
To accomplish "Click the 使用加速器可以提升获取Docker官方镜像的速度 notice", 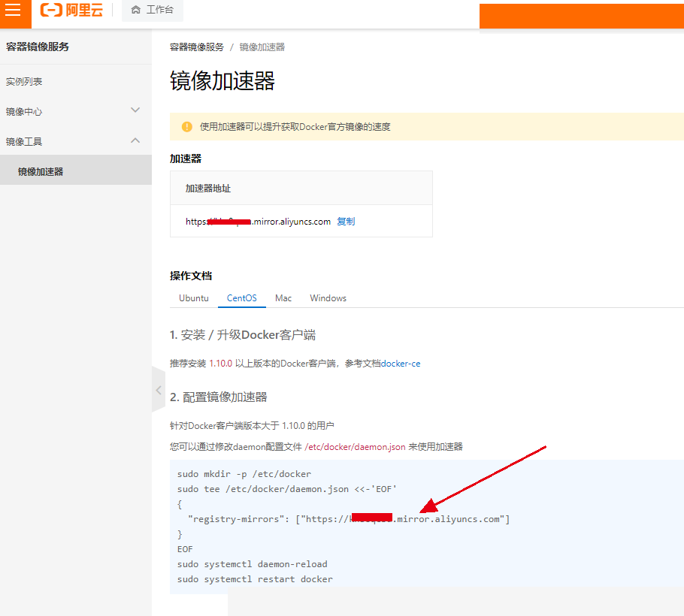I will coord(295,127).
